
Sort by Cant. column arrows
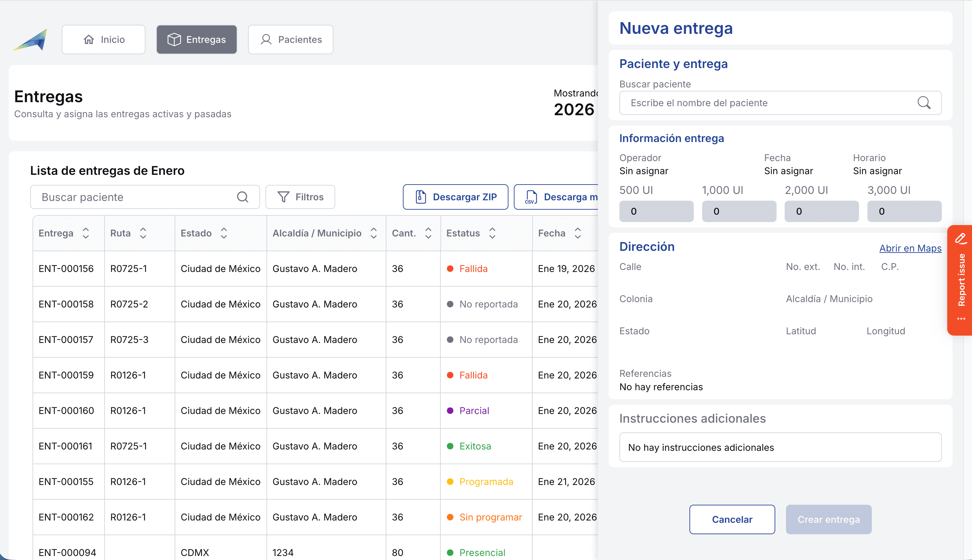(x=428, y=233)
